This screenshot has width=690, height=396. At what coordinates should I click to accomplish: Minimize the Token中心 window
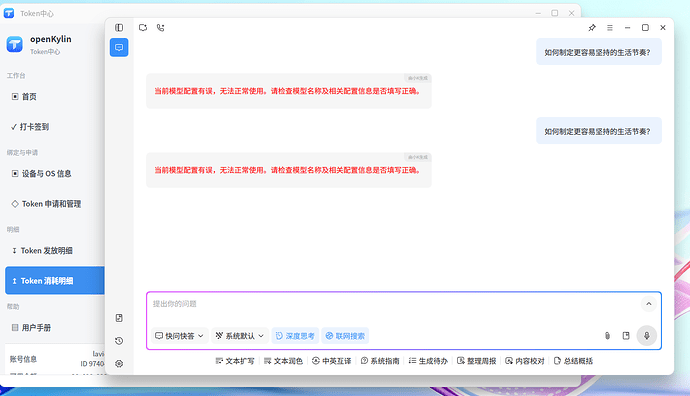pos(538,13)
